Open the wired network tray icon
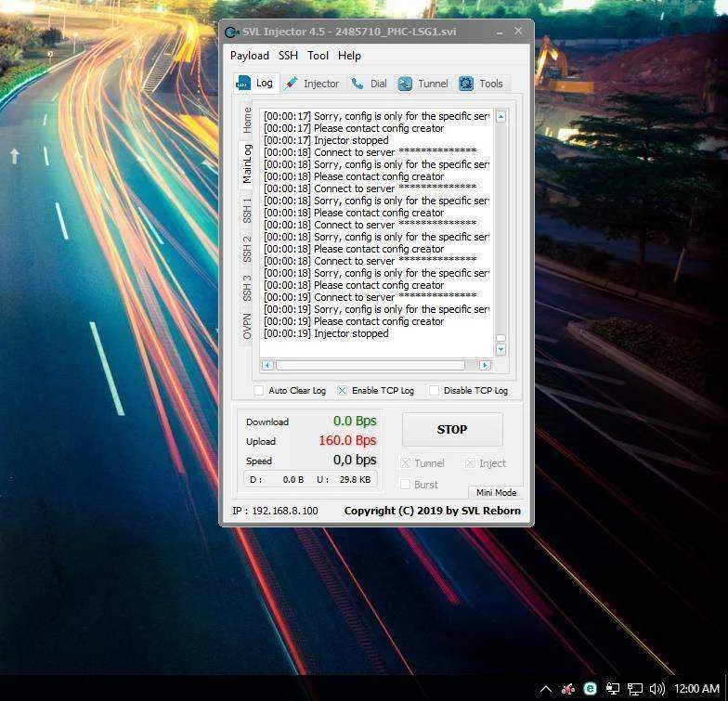Screen dimensions: 728x701 click(635, 689)
